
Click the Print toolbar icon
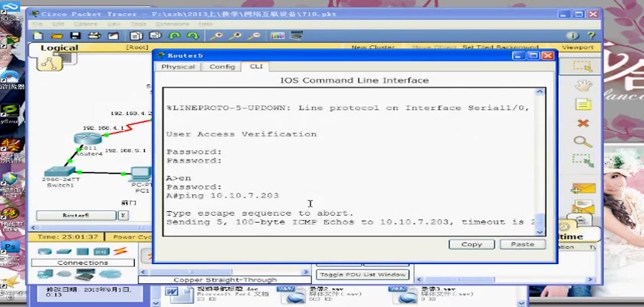click(x=94, y=36)
